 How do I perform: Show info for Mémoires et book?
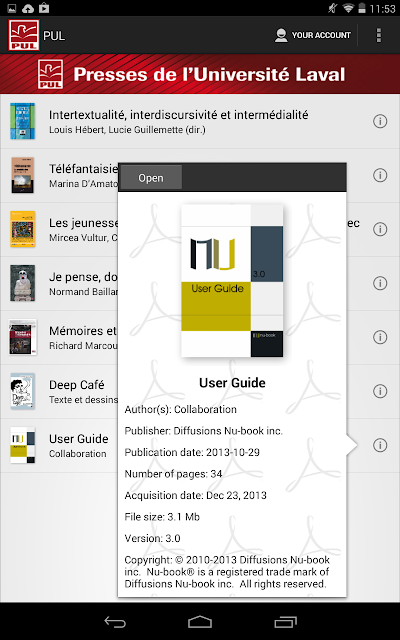380,337
